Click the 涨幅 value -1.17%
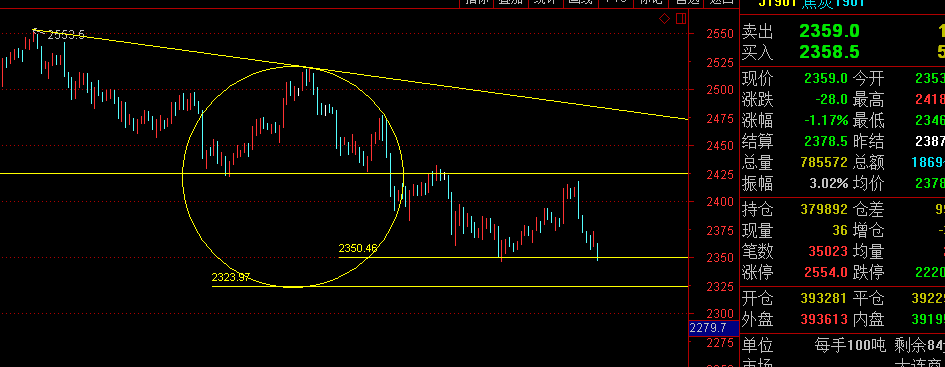Image resolution: width=945 pixels, height=367 pixels. click(x=826, y=120)
